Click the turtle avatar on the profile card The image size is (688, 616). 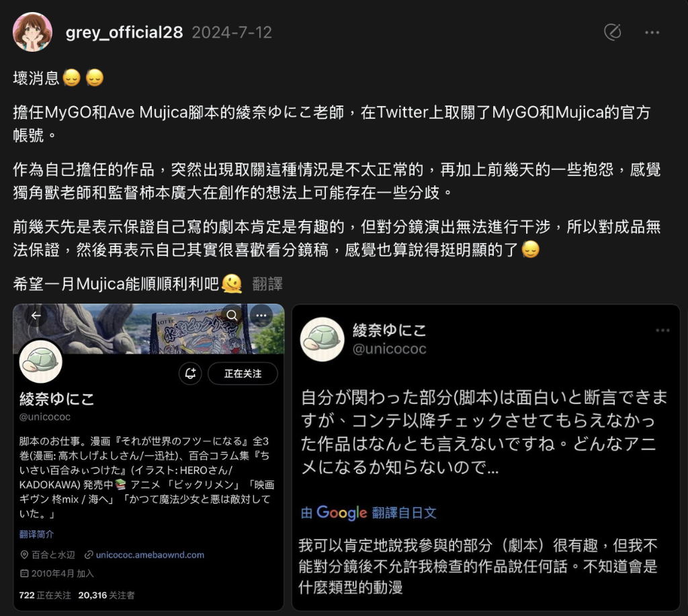click(x=41, y=361)
